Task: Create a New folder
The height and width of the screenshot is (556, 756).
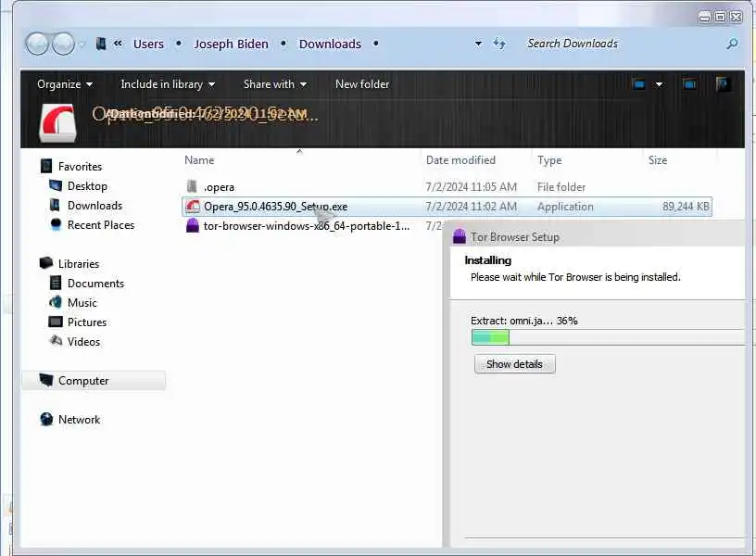Action: click(362, 84)
